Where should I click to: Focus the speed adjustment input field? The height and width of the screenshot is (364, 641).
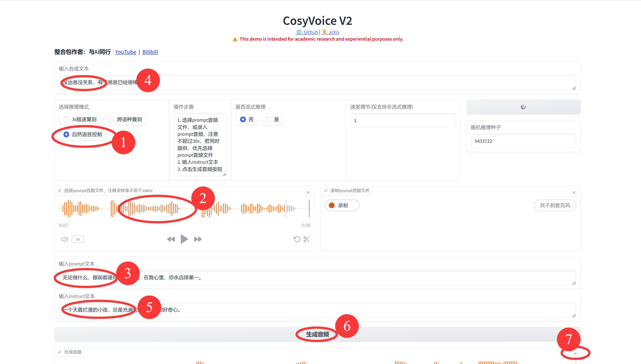(x=403, y=121)
